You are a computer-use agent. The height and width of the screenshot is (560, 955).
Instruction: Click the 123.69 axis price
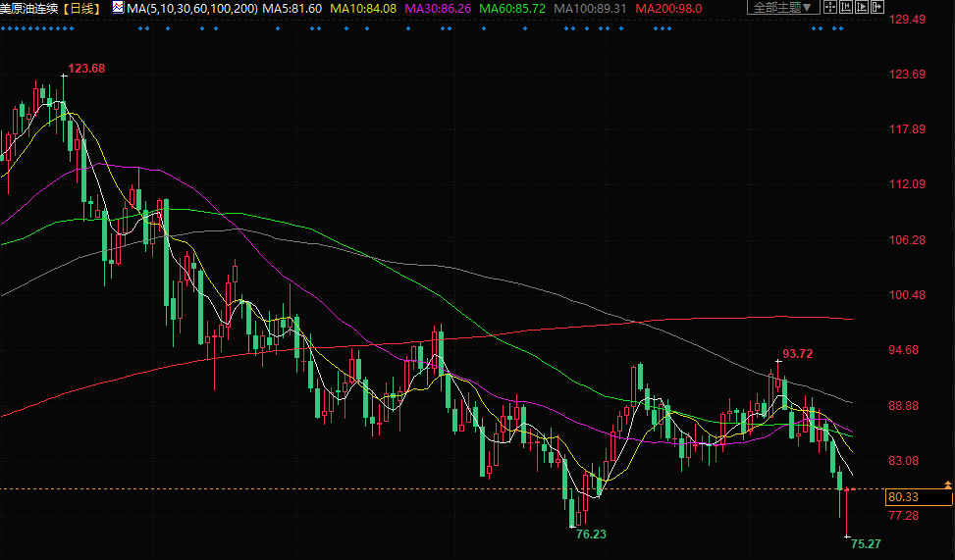click(907, 75)
